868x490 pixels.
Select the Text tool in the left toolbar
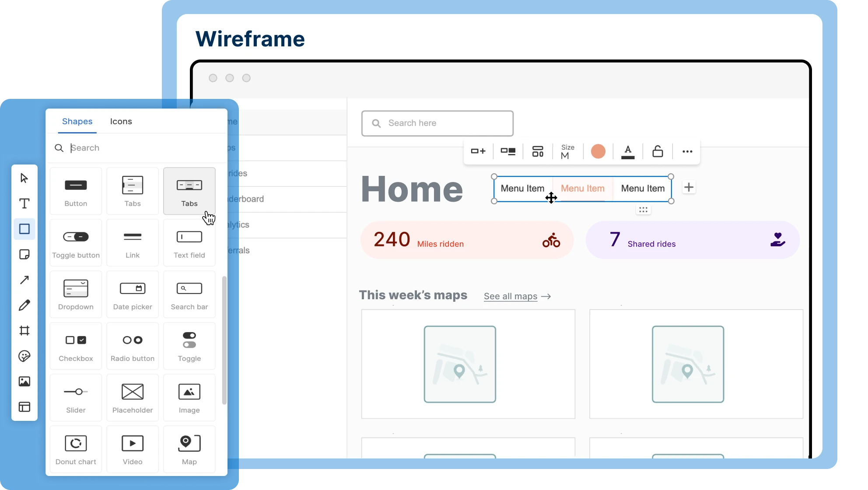(x=24, y=203)
